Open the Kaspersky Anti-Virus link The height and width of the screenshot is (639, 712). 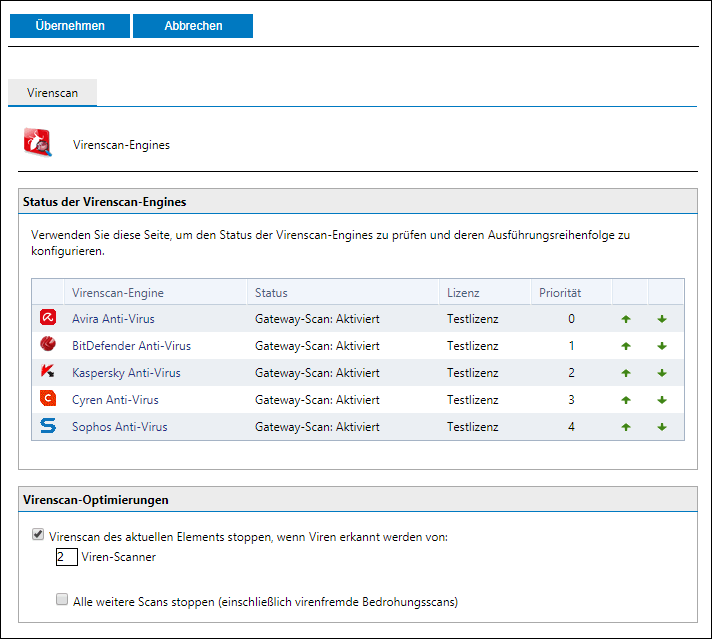coord(126,373)
